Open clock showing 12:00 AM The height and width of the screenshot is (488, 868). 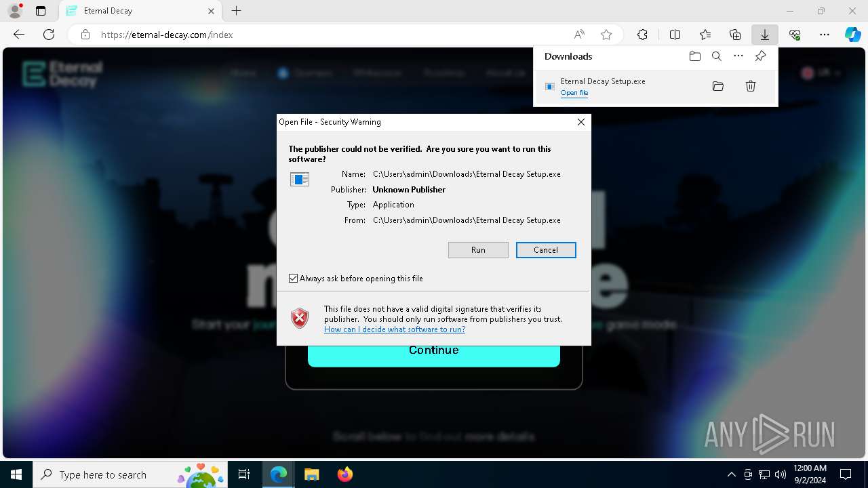810,474
